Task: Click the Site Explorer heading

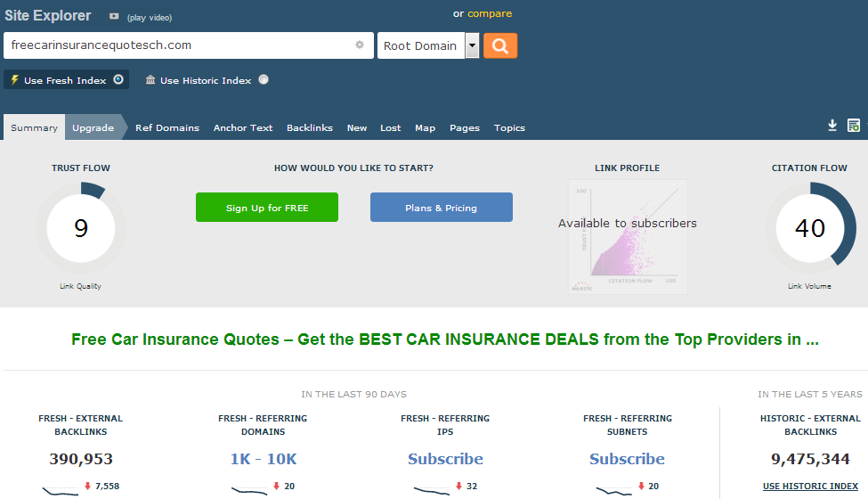Action: 47,15
